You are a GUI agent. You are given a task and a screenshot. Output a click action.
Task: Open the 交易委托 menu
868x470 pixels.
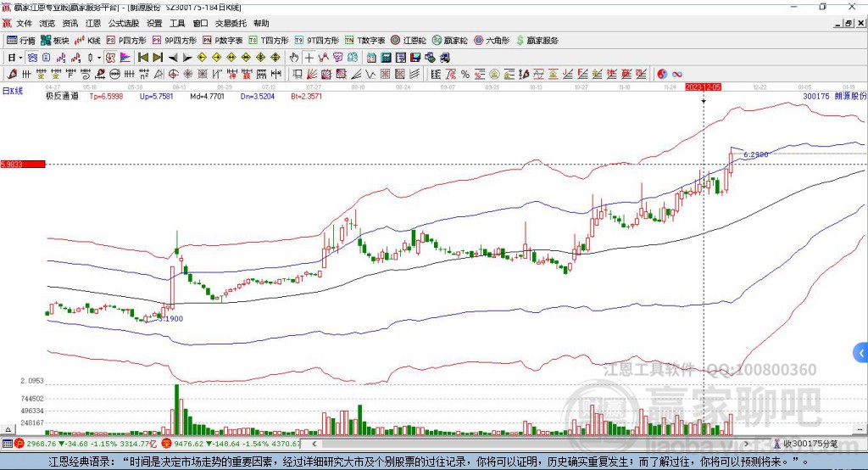[231, 23]
